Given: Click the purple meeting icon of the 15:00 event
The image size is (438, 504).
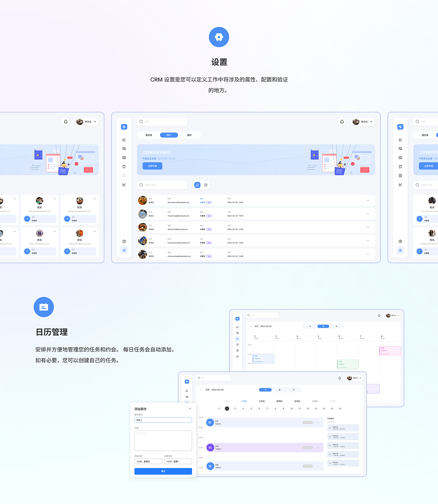Looking at the screenshot, I should pyautogui.click(x=210, y=447).
